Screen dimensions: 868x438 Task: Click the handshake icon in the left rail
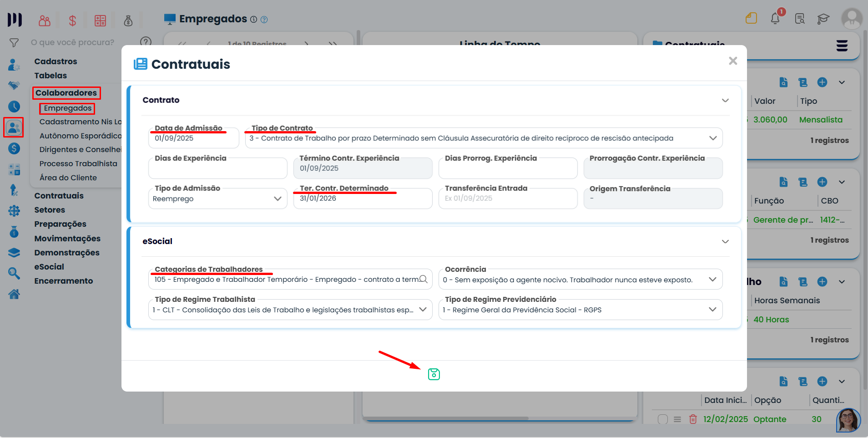[14, 86]
